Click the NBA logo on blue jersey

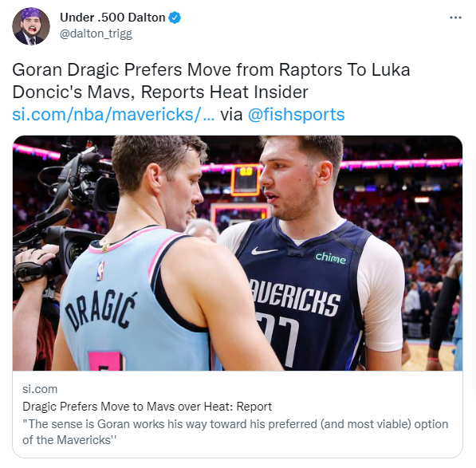(100, 271)
